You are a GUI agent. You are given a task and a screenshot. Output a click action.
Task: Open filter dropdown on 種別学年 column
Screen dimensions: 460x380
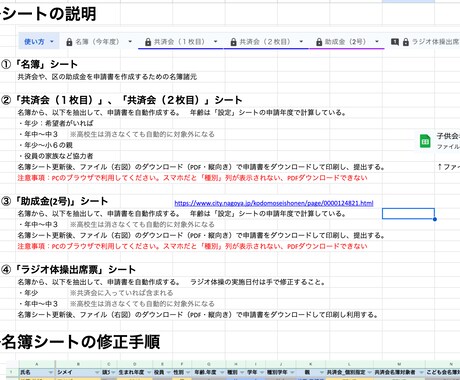[291, 372]
